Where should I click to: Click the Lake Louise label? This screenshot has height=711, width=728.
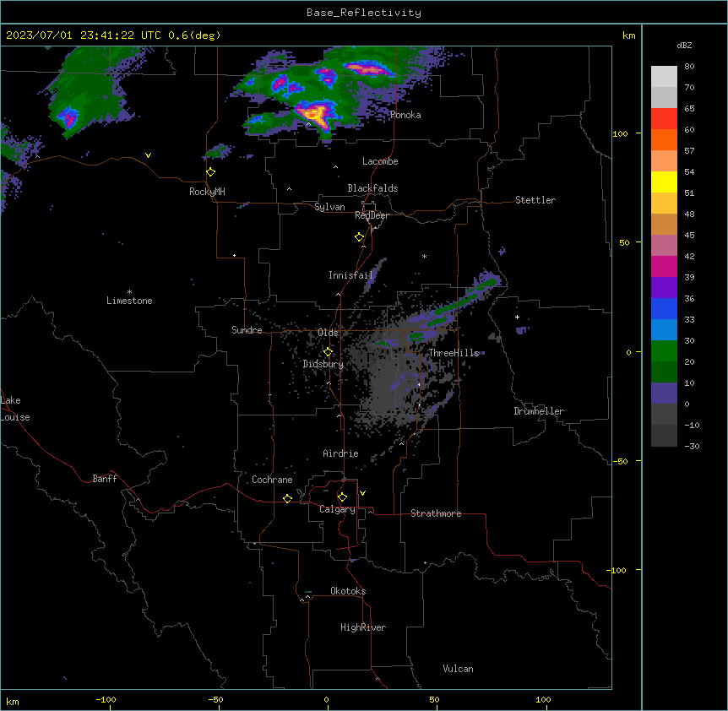pos(15,409)
